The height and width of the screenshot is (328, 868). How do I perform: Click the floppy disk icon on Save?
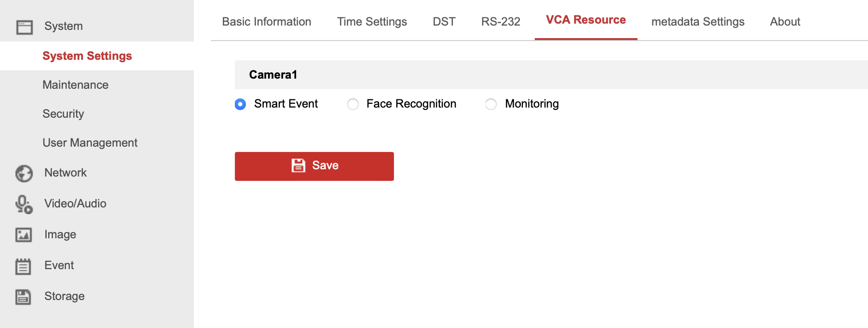(298, 165)
